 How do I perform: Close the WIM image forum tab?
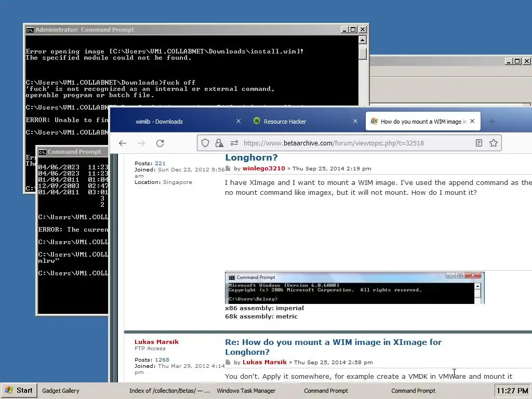coord(472,121)
